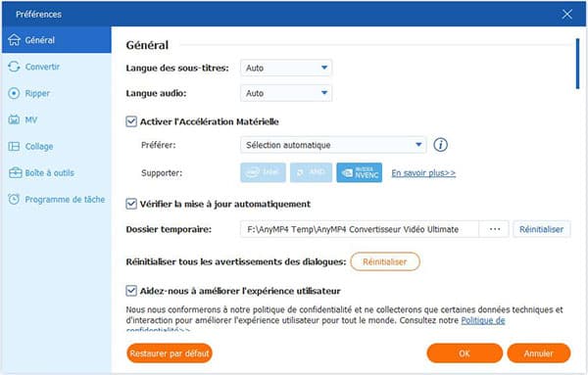Open the Collage layout icon
The height and width of the screenshot is (375, 588).
[14, 146]
